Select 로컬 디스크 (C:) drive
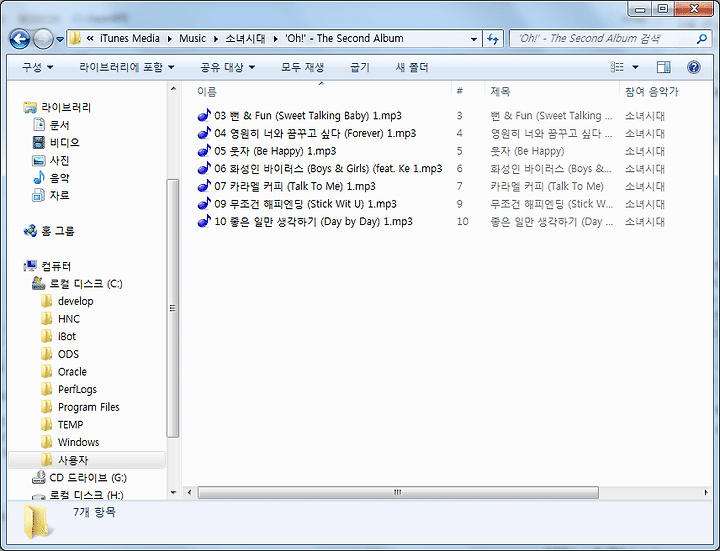 (x=86, y=284)
